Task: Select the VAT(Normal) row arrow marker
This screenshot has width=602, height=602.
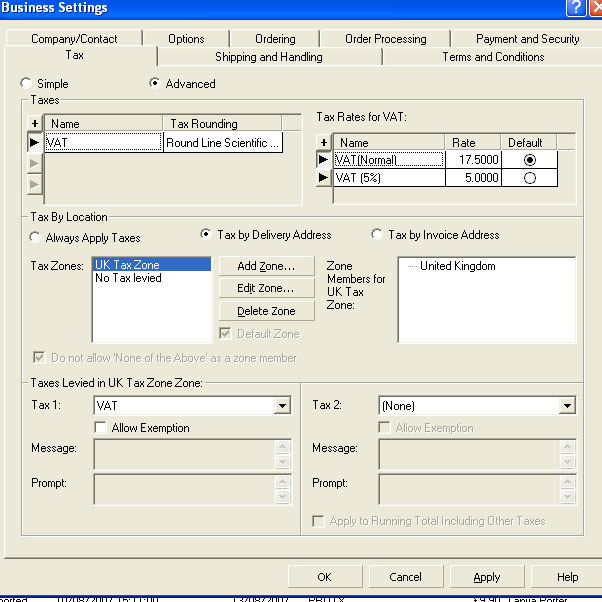Action: pyautogui.click(x=323, y=160)
